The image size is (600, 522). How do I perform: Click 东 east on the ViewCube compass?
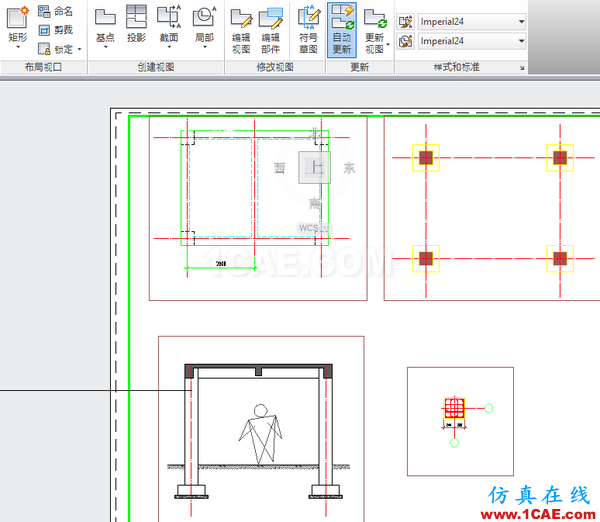(349, 168)
